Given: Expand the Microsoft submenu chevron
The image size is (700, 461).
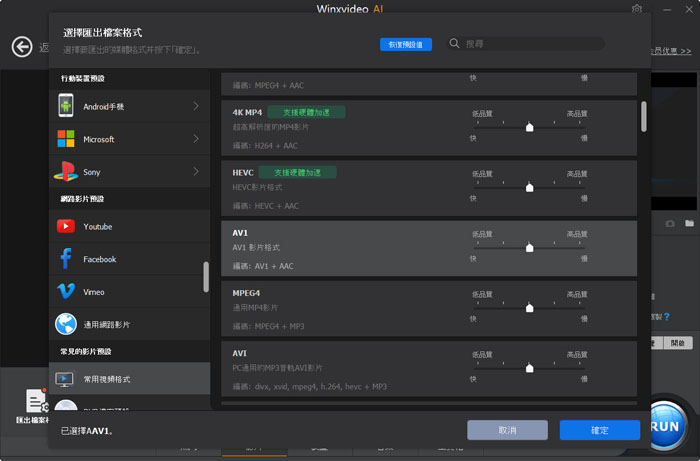Looking at the screenshot, I should (x=195, y=139).
